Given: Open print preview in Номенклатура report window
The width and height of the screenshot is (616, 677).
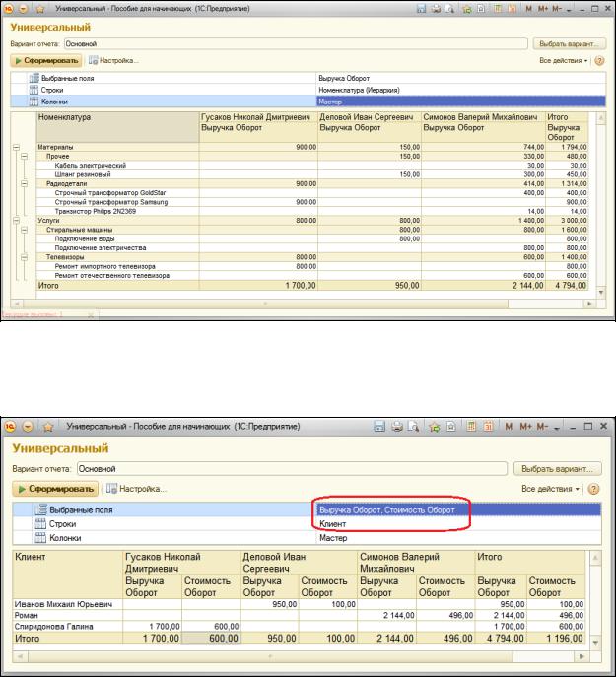Looking at the screenshot, I should point(449,9).
